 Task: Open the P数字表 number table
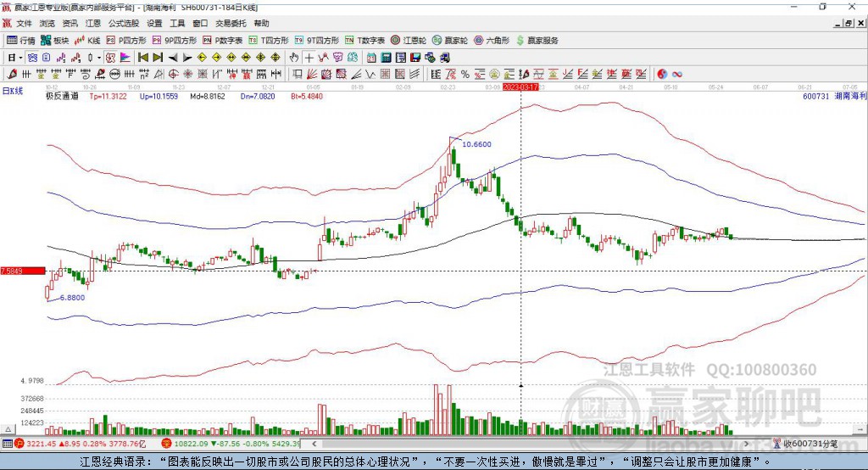pyautogui.click(x=223, y=41)
